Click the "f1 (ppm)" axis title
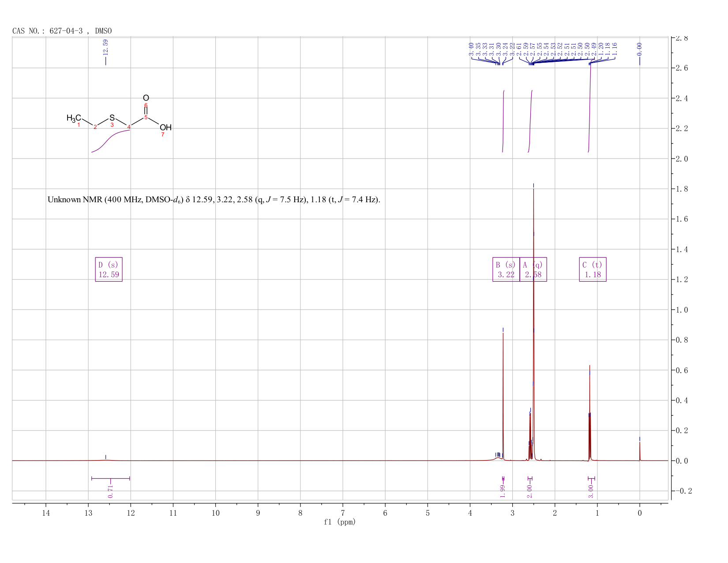Viewport: 728px width, 563px height. coord(339,522)
